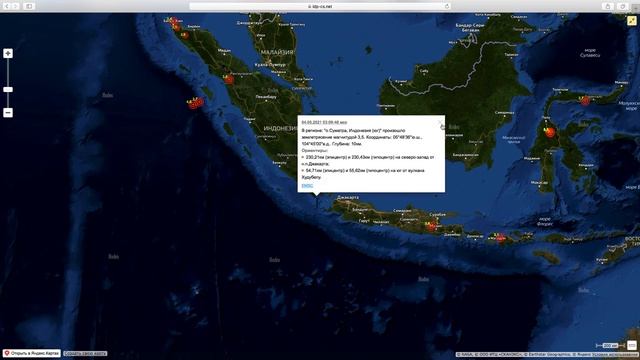Open the map in Yandex Maps
640x360 pixels.
click(31, 353)
